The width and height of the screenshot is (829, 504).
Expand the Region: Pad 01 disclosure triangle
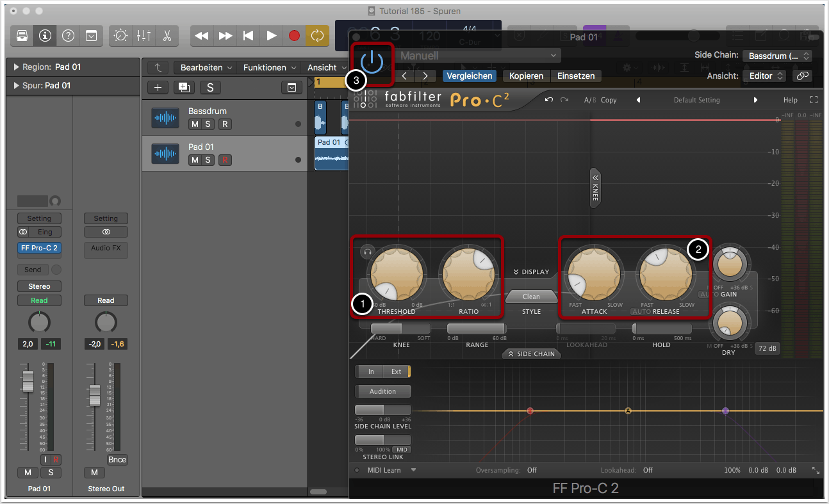pyautogui.click(x=16, y=67)
